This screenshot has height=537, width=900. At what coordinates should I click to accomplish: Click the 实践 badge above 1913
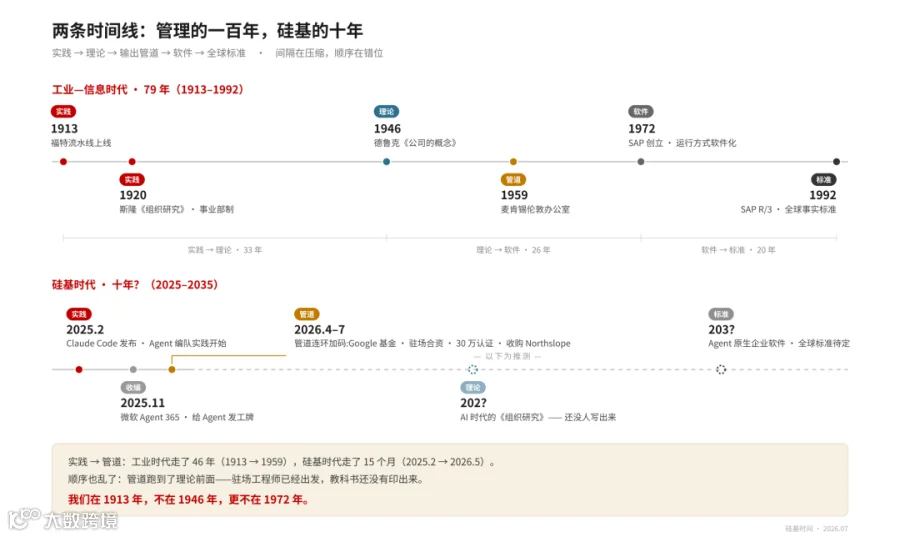63,111
